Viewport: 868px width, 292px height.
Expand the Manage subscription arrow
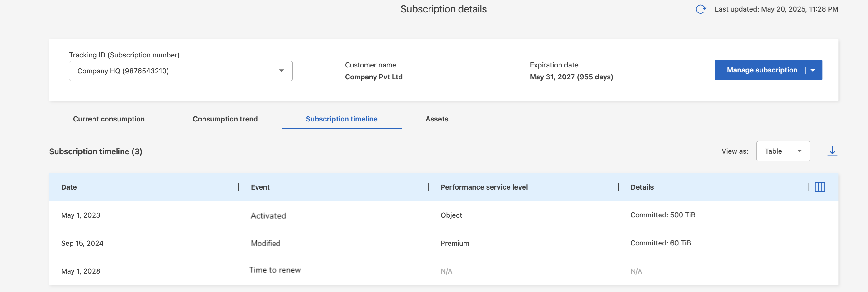pyautogui.click(x=813, y=70)
